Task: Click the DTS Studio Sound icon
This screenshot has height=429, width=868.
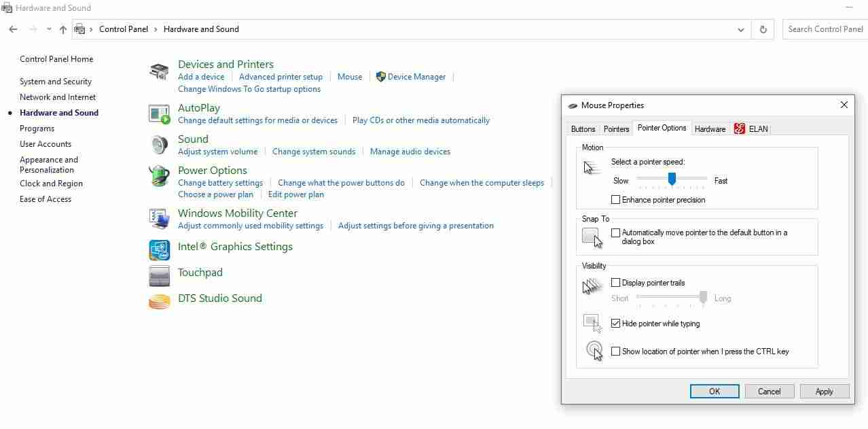Action: (x=158, y=301)
